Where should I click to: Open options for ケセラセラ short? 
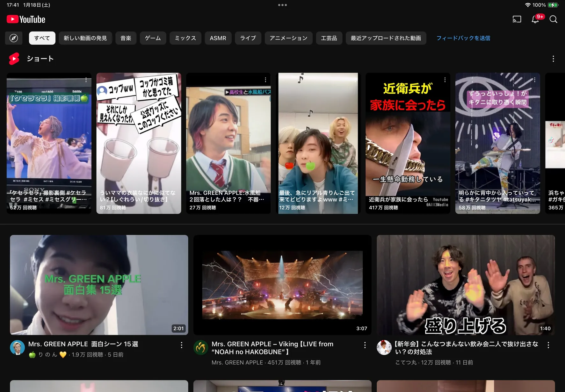[86, 80]
